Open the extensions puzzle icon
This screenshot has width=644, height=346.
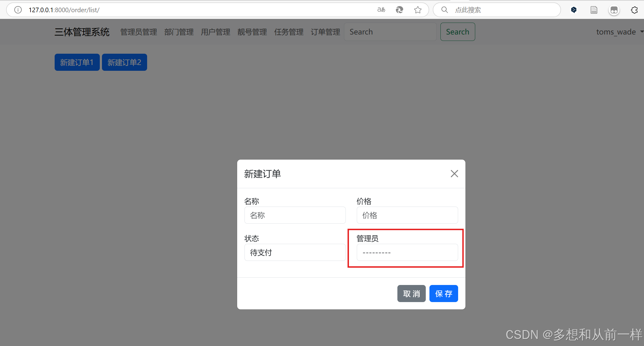pos(634,10)
